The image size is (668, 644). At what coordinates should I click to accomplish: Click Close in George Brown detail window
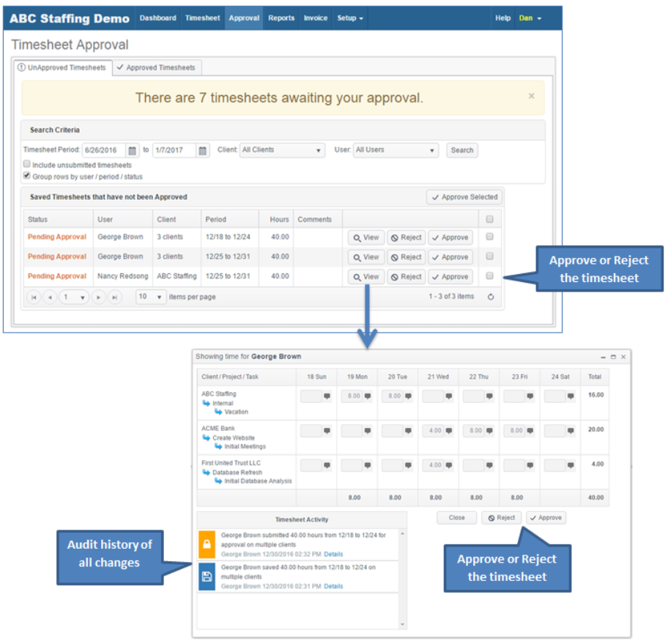457,518
